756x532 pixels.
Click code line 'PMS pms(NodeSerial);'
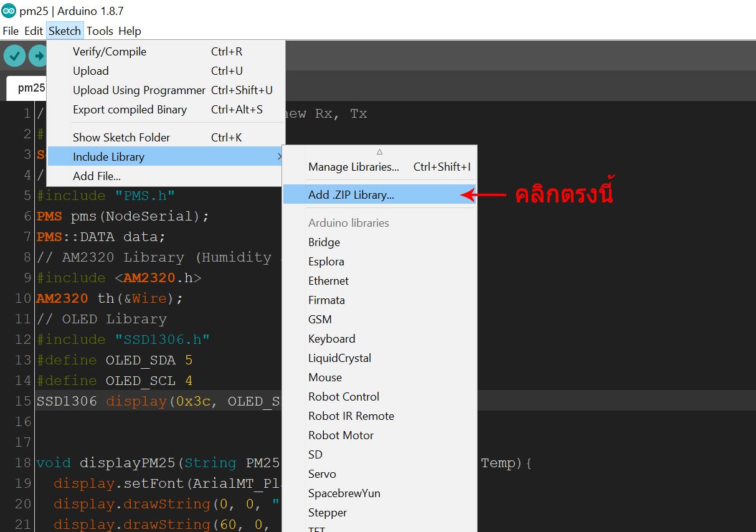123,216
